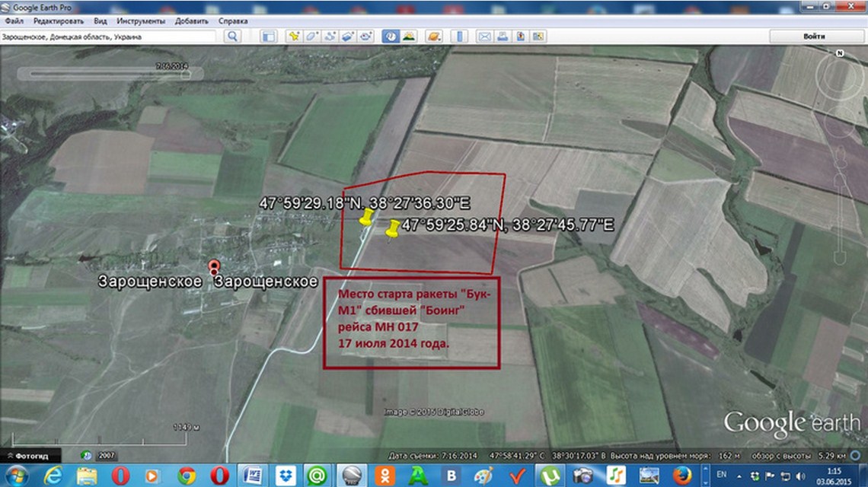The width and height of the screenshot is (868, 487).
Task: Click the Email envelope icon in toolbar
Action: point(483,37)
